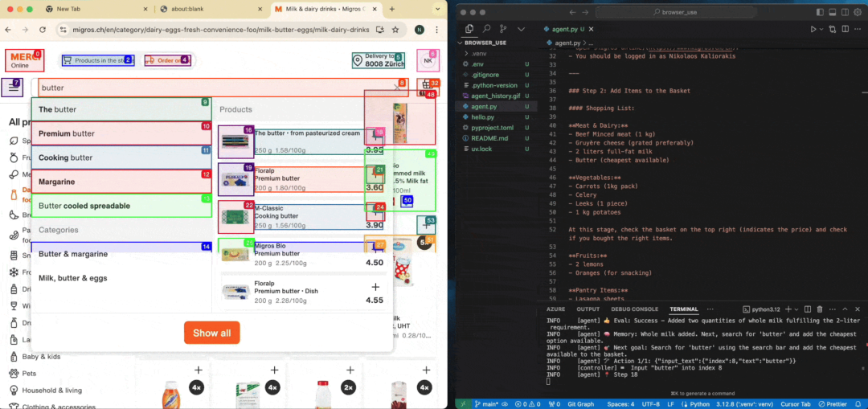
Task: Split the editor to the right
Action: [x=845, y=29]
